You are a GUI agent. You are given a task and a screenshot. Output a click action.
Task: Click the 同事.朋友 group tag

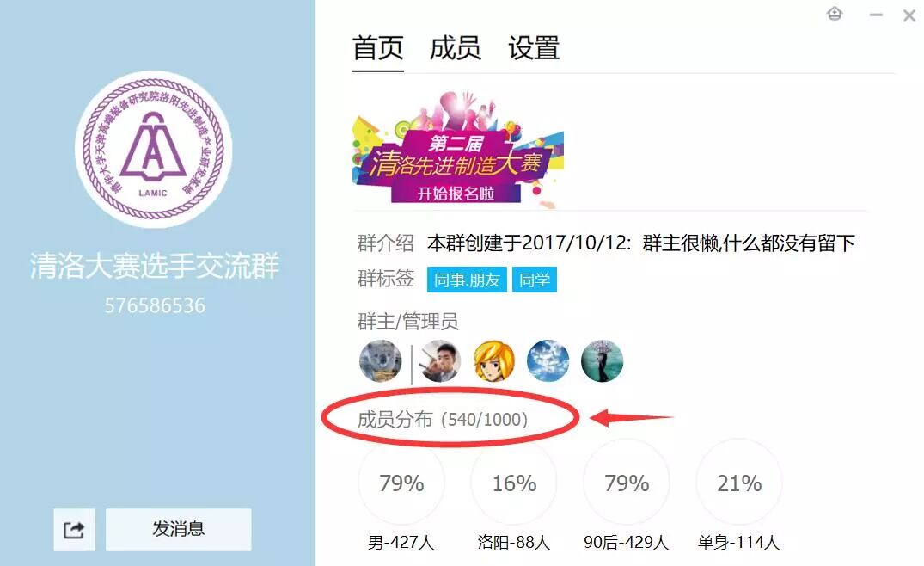[467, 280]
